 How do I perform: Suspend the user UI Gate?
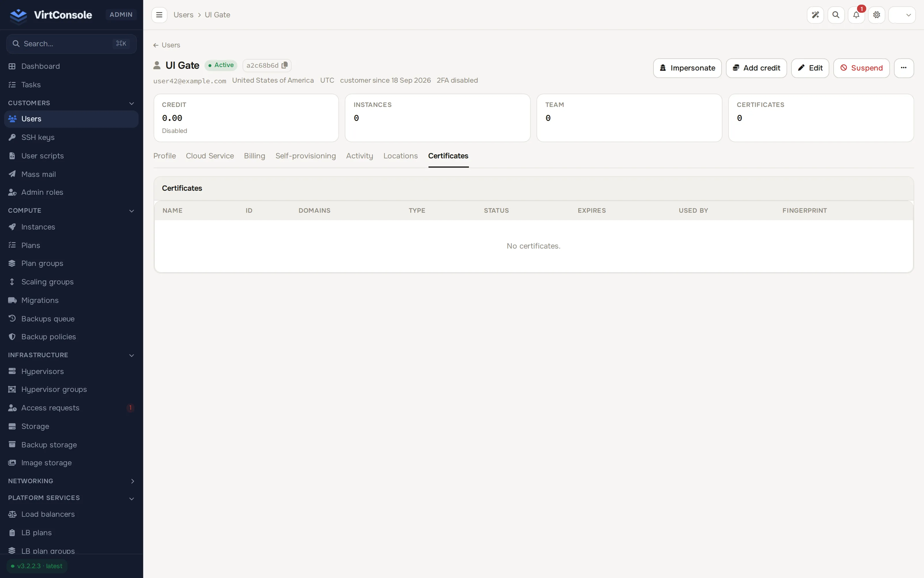coord(861,68)
